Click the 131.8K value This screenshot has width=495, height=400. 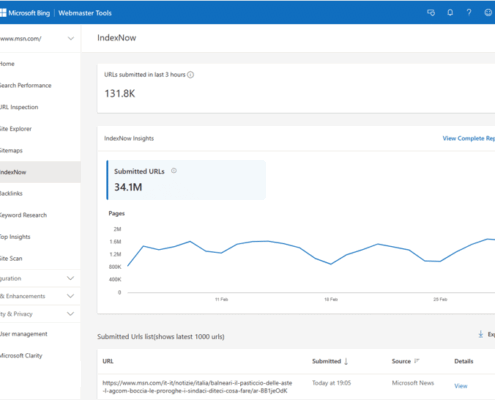(120, 94)
